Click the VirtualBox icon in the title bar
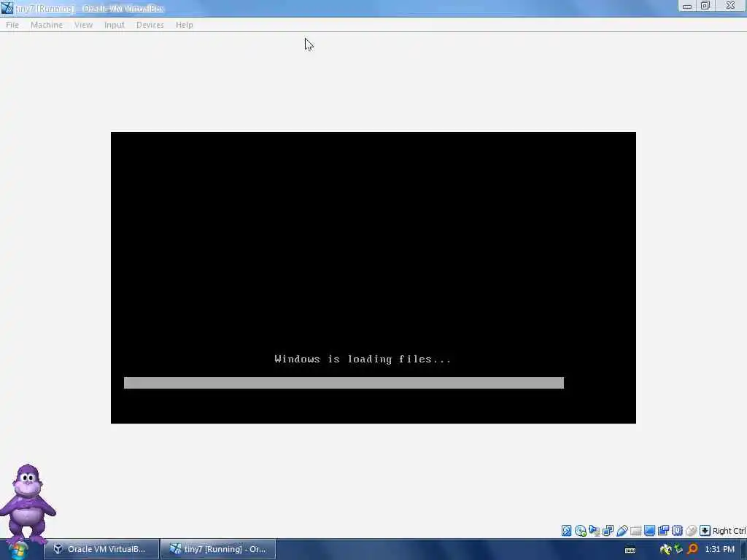Viewport: 747px width, 560px height. point(7,7)
